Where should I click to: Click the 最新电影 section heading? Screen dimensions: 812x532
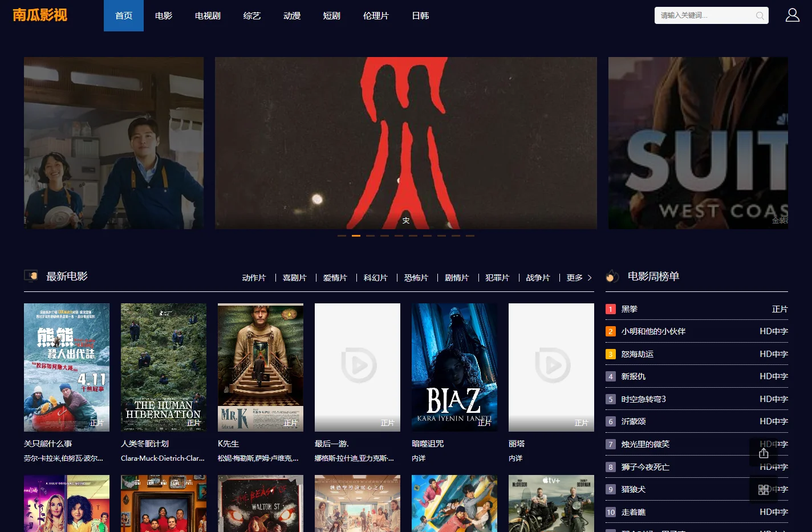tap(67, 277)
